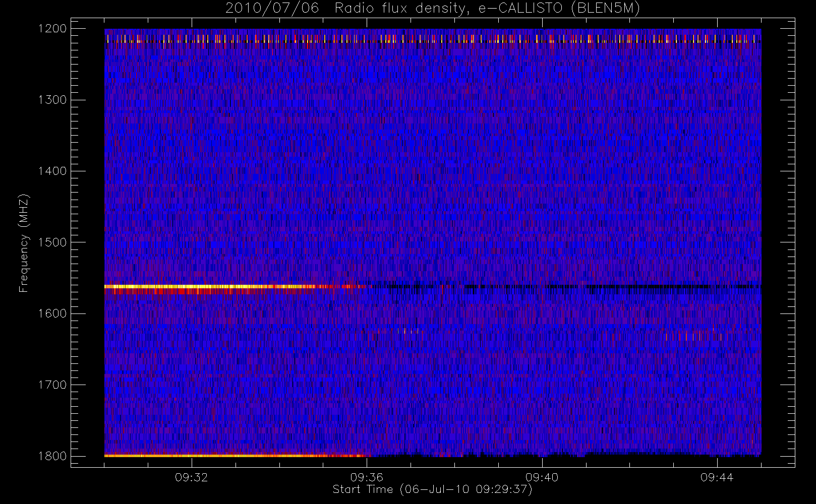The width and height of the screenshot is (816, 504).
Task: Click the 1300 frequency tick label
Action: coord(52,100)
